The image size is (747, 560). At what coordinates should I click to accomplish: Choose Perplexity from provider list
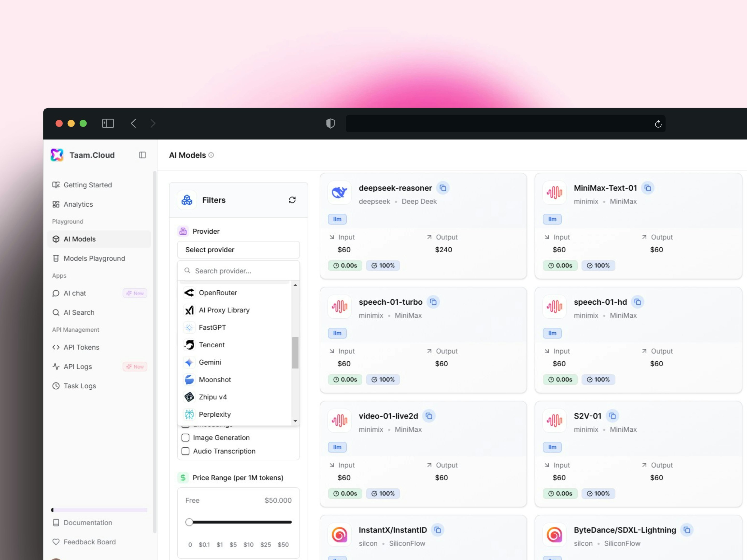[235, 415]
